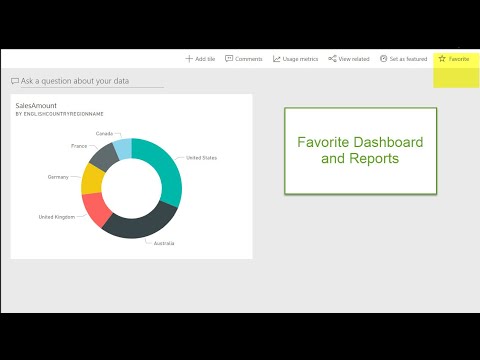This screenshot has width=480, height=360.
Task: Click the Canada chart label
Action: (104, 134)
